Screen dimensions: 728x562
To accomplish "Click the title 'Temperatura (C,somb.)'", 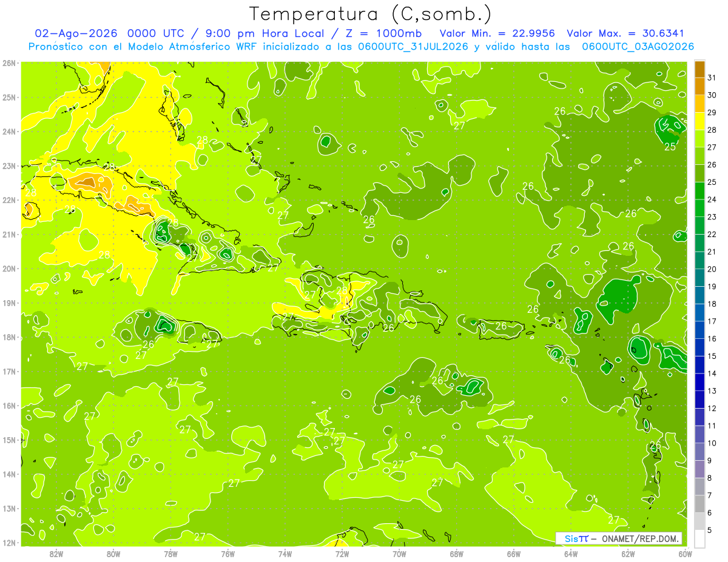I will pos(371,14).
